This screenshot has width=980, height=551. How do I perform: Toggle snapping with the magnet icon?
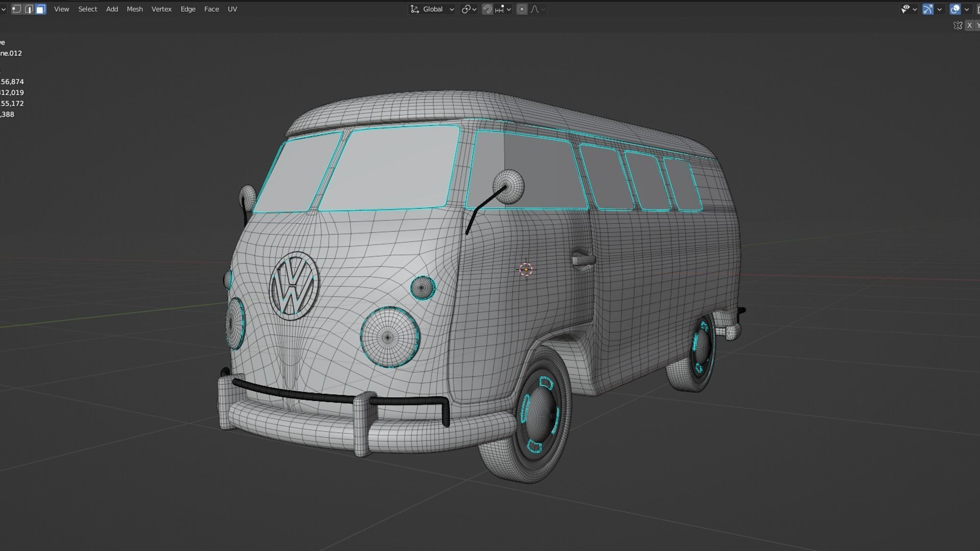[x=486, y=9]
